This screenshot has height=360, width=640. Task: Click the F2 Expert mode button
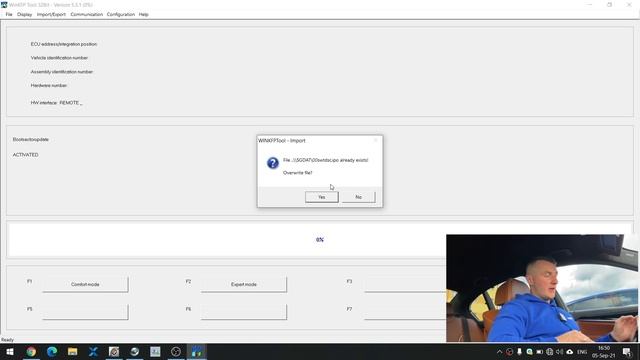(x=244, y=284)
